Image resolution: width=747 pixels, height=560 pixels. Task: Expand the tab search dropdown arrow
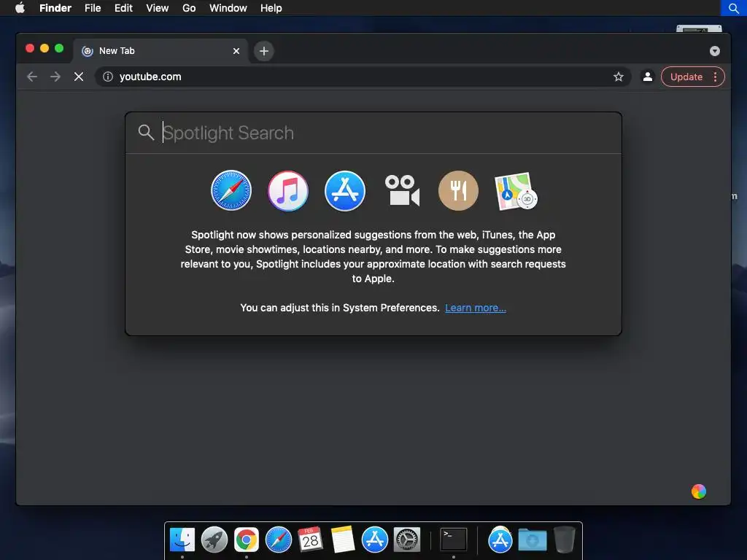[x=715, y=51]
